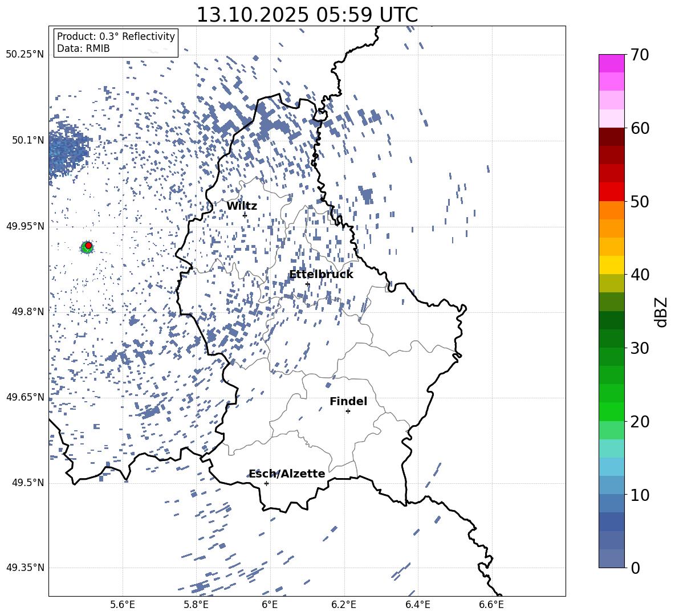Image resolution: width=675 pixels, height=616 pixels.
Task: Click the 50.25°N latitude label
Action: click(25, 55)
